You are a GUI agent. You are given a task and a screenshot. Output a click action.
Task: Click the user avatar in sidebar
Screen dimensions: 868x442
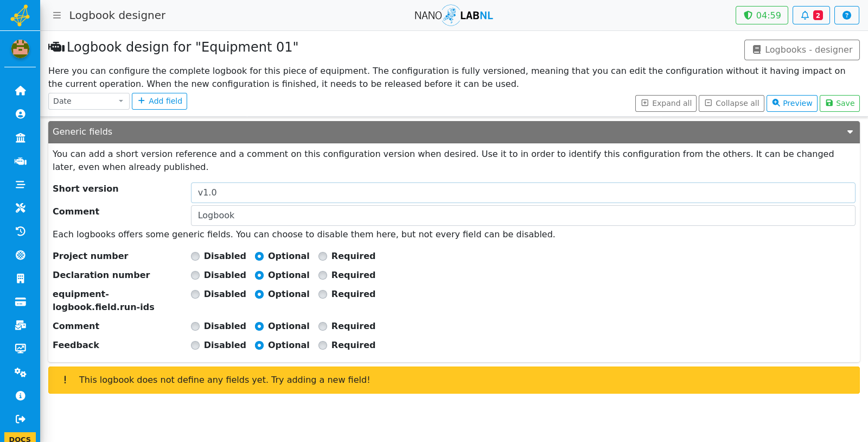[20, 49]
